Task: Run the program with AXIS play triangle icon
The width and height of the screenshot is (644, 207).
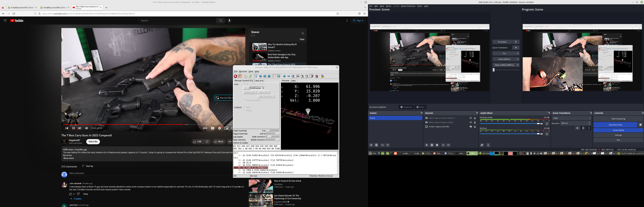Action: [x=256, y=76]
